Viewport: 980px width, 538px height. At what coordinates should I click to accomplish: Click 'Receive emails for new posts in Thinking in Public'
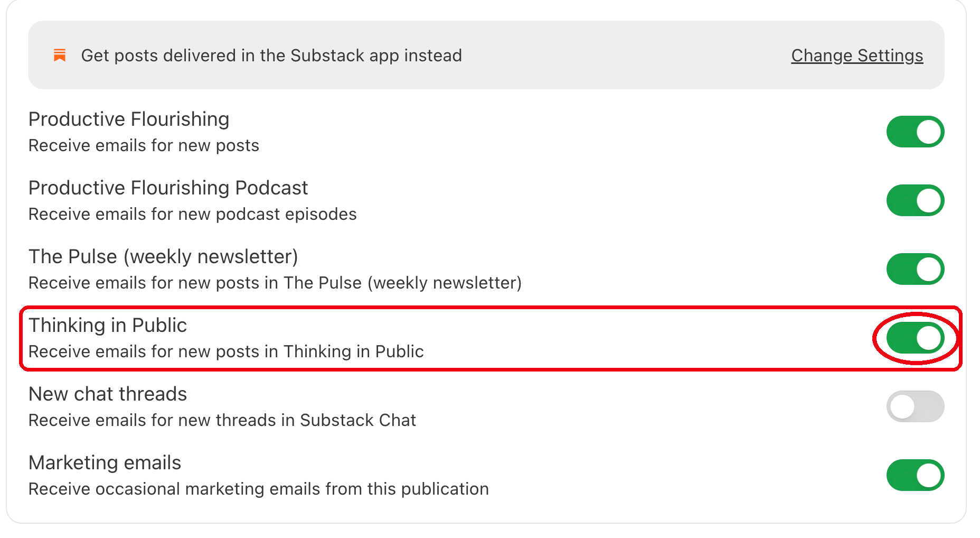226,351
